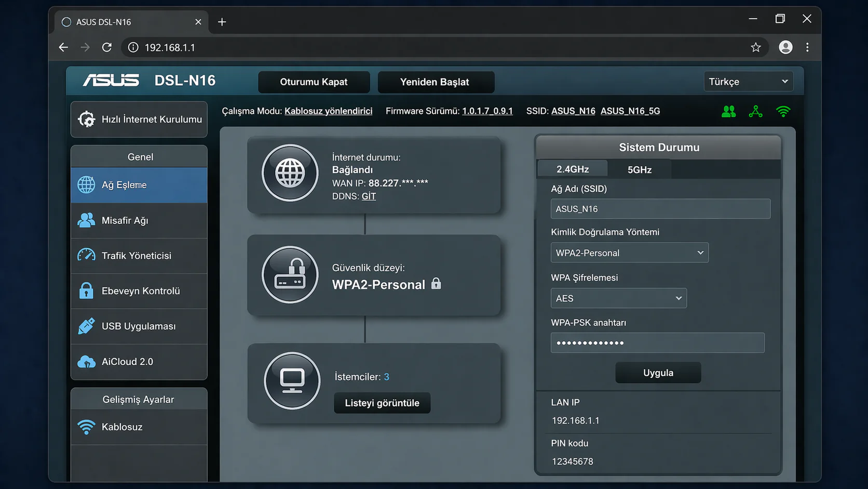
Task: Click the green clients icon in header
Action: click(728, 111)
